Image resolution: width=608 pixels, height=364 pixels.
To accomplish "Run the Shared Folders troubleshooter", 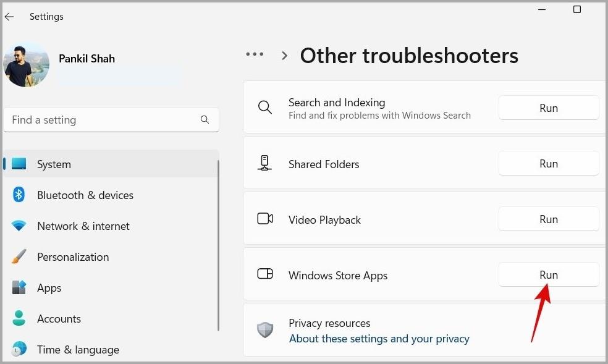I will (549, 164).
